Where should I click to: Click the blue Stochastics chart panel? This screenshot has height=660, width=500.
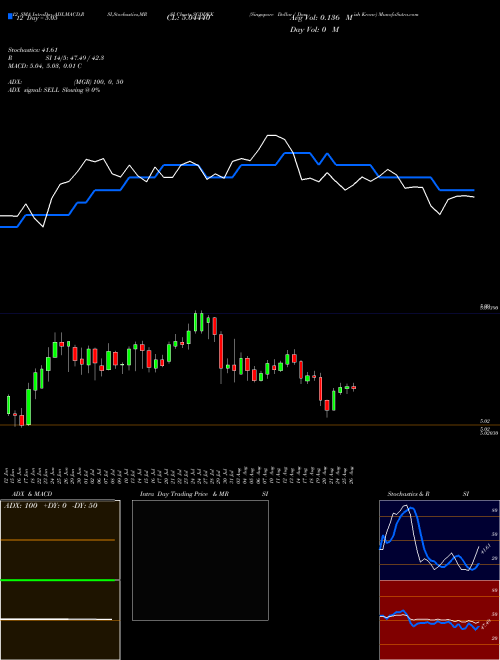pyautogui.click(x=439, y=540)
